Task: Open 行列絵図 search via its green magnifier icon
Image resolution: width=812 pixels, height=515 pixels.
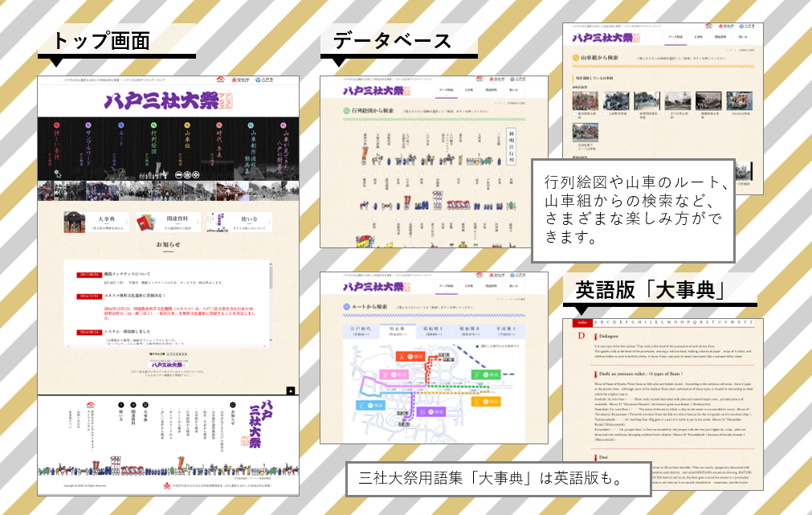Action: [153, 125]
